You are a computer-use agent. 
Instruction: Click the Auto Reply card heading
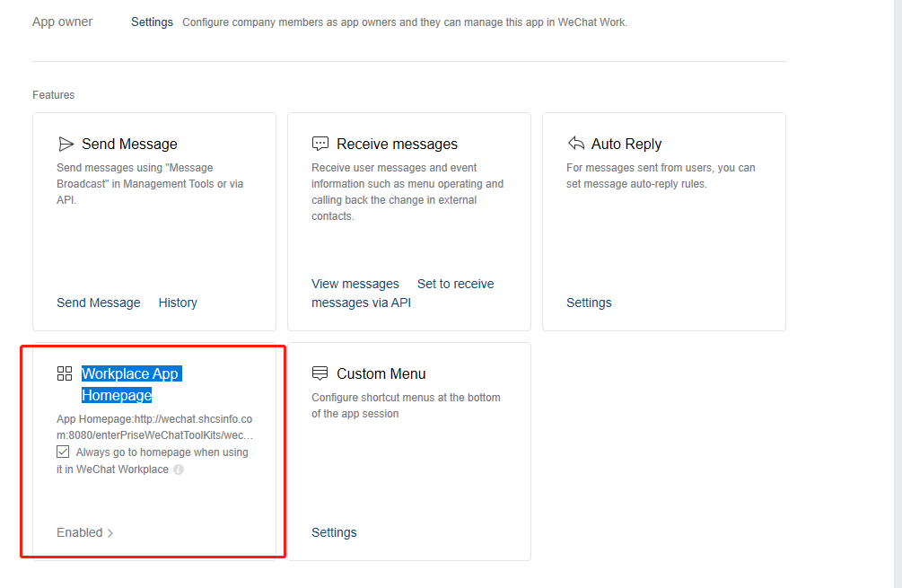[626, 144]
